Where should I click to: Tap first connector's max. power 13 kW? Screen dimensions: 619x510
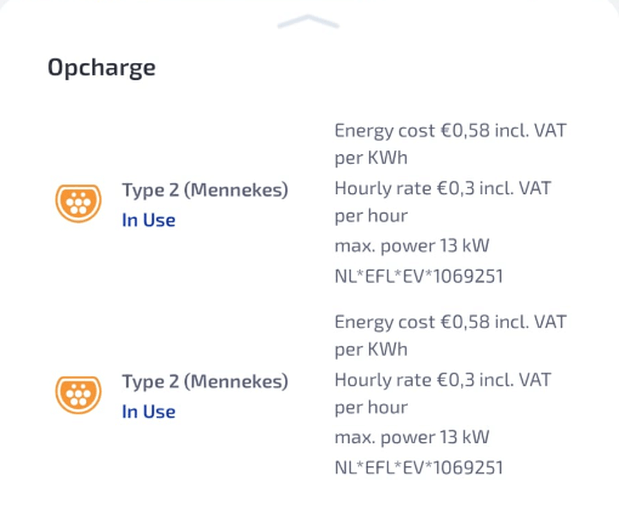click(x=412, y=246)
